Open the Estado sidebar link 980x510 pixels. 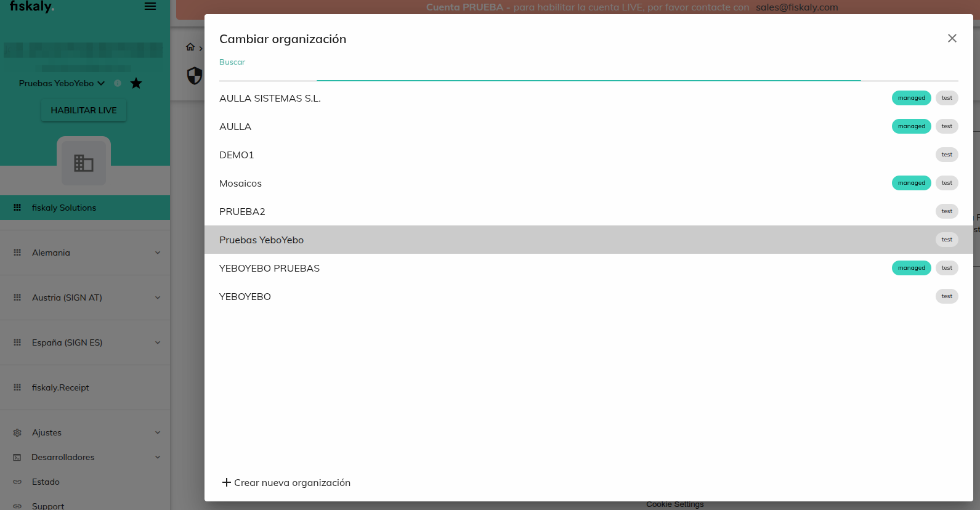85,482
